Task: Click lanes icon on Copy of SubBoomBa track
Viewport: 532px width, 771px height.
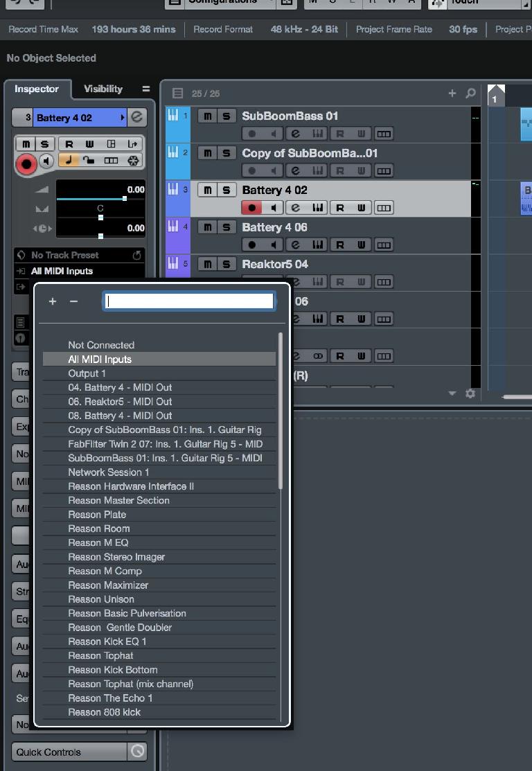Action: pos(384,170)
